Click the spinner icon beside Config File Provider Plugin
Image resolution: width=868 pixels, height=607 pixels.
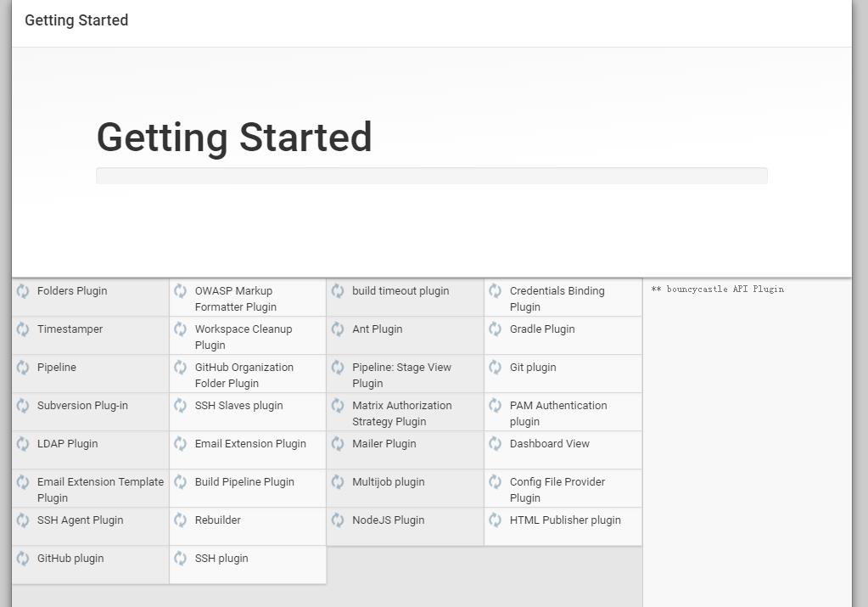click(496, 482)
